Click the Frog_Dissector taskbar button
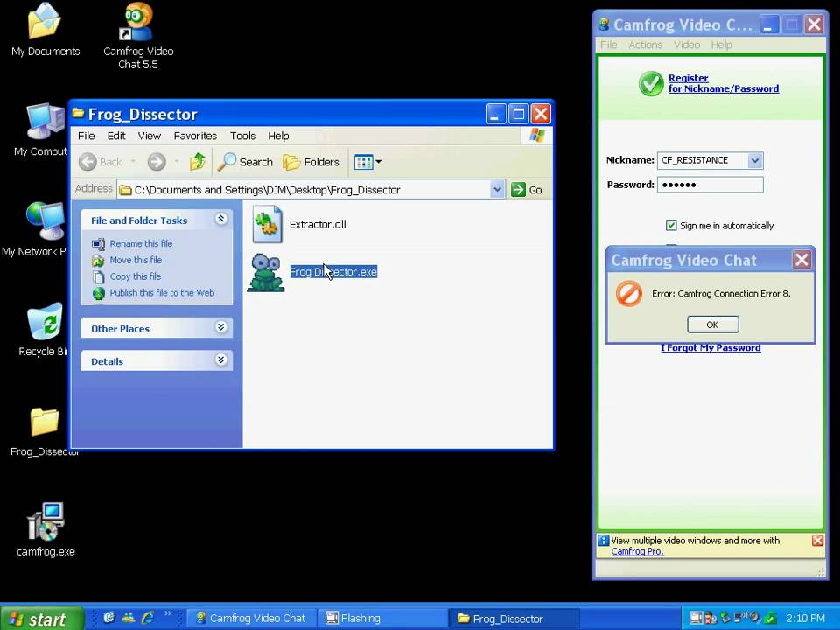 pyautogui.click(x=514, y=619)
